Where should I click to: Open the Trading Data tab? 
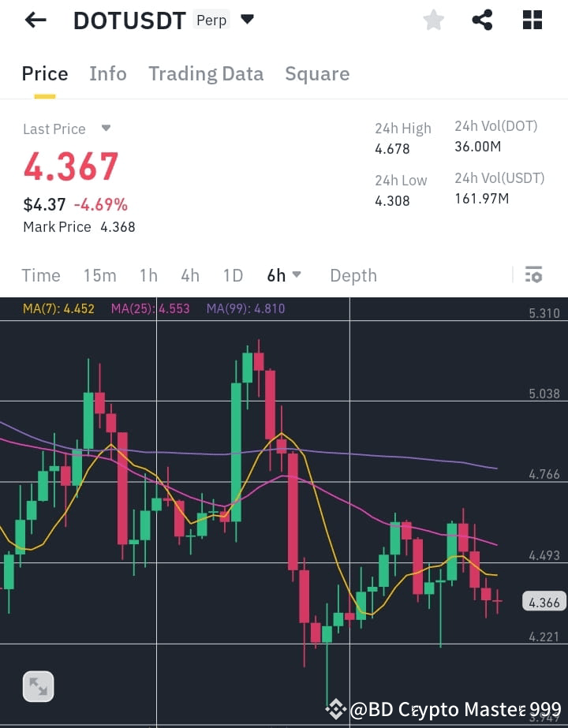[x=206, y=74]
